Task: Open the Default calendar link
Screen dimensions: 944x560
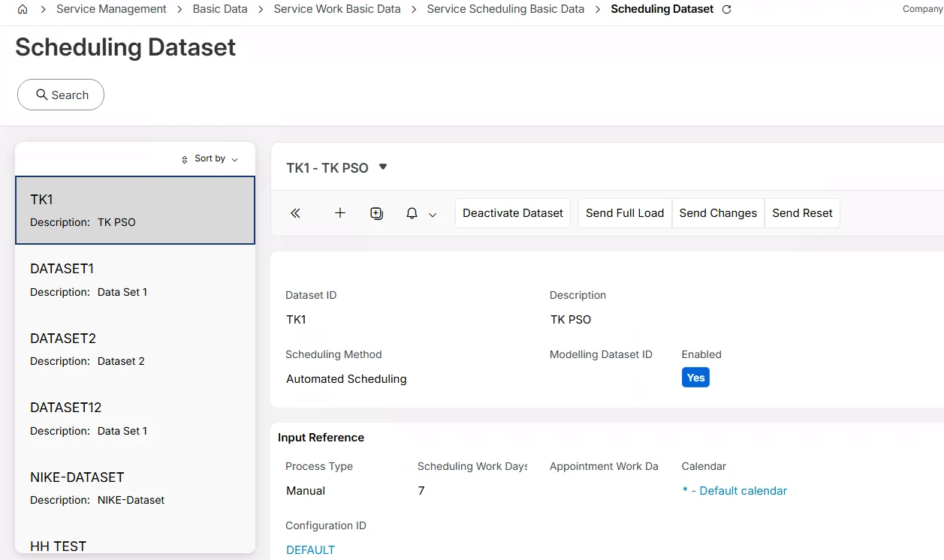Action: [734, 491]
